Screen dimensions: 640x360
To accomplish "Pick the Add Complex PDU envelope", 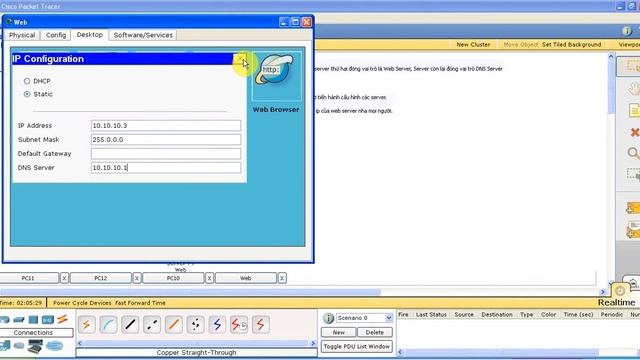I will 633,230.
